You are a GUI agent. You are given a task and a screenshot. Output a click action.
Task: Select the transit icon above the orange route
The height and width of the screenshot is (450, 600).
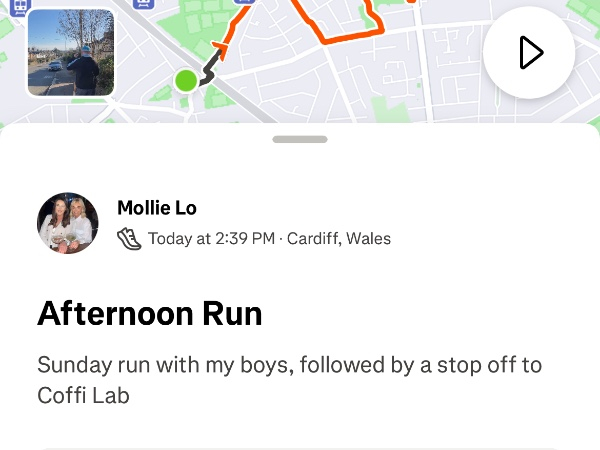point(245,2)
